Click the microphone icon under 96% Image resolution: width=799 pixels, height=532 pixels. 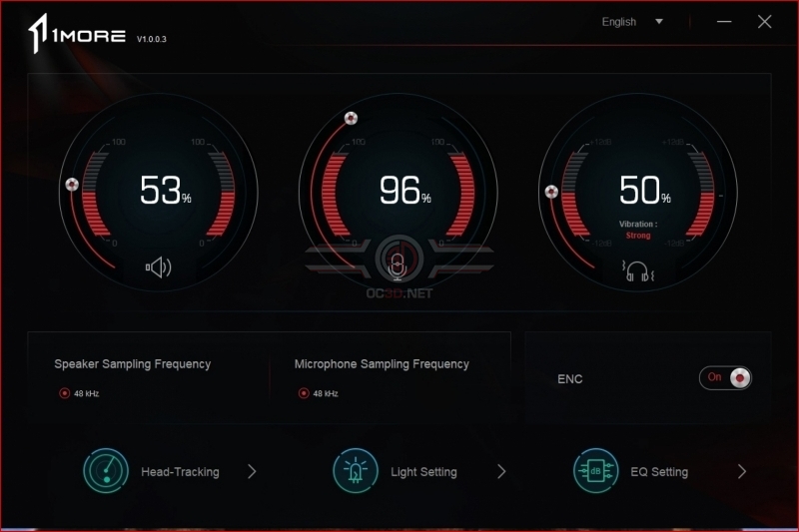(x=398, y=267)
